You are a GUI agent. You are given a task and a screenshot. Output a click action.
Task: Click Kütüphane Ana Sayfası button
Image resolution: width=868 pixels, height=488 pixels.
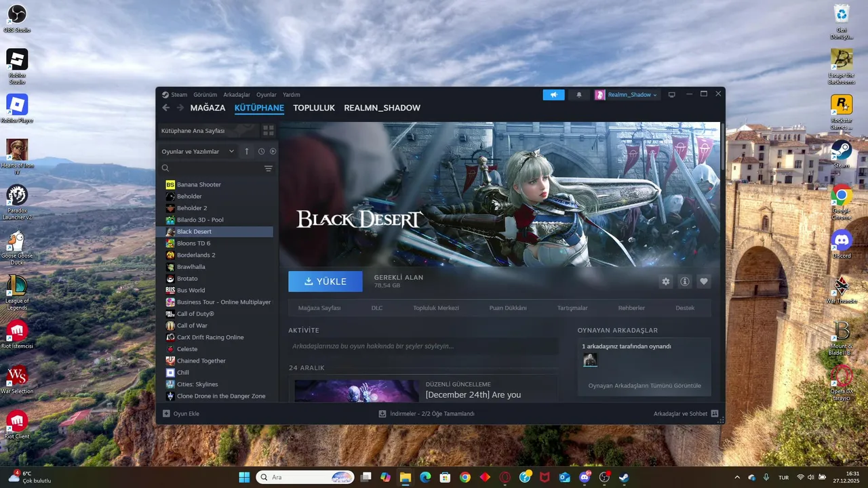click(208, 131)
